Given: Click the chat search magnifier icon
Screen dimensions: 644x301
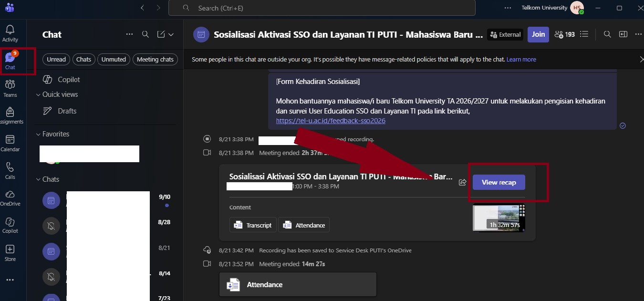Looking at the screenshot, I should pyautogui.click(x=145, y=34).
